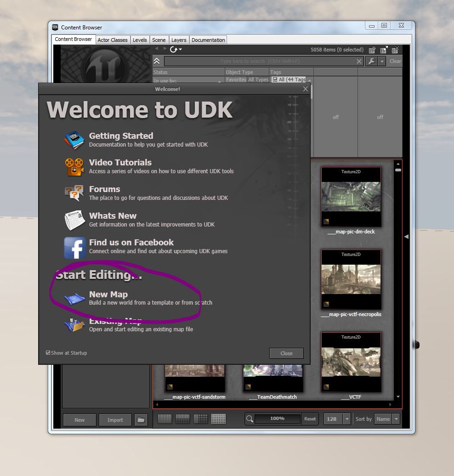Click search field Type here to search
This screenshot has height=476, width=454.
(260, 61)
